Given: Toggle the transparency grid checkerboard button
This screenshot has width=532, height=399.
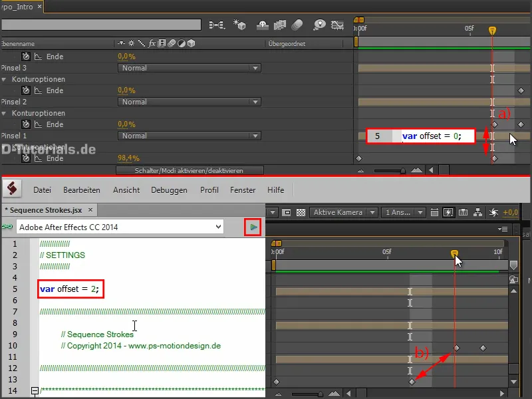Looking at the screenshot, I should pyautogui.click(x=301, y=212).
